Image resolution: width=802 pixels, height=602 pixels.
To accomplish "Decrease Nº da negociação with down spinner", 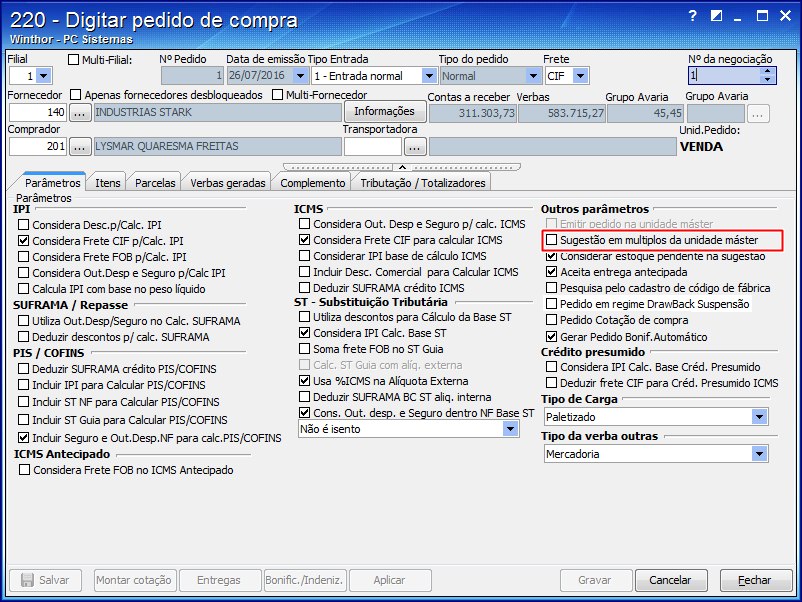I will coord(767,79).
